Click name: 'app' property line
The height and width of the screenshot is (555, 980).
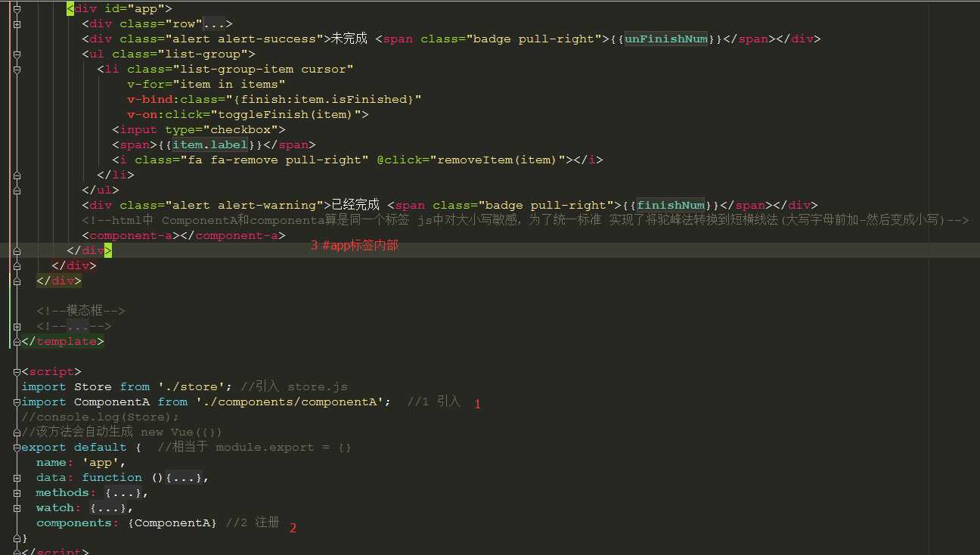click(81, 463)
